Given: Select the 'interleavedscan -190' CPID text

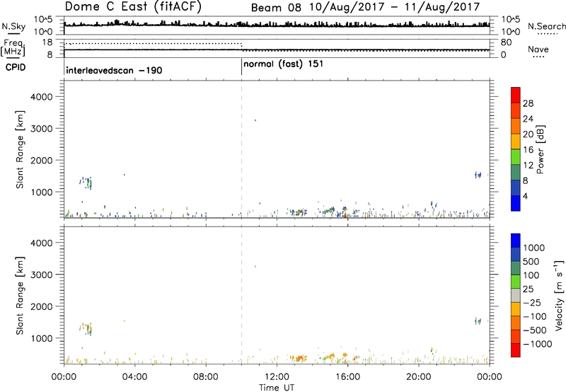Looking at the screenshot, I should click(x=114, y=70).
